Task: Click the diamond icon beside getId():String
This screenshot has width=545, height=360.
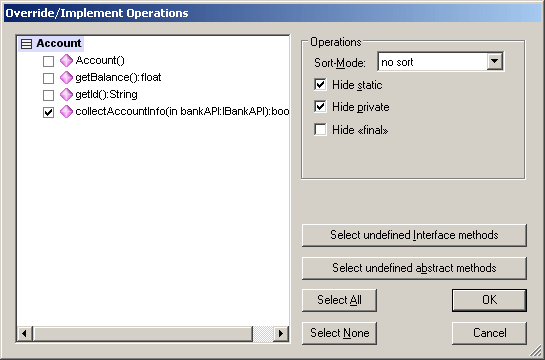Action: point(66,95)
